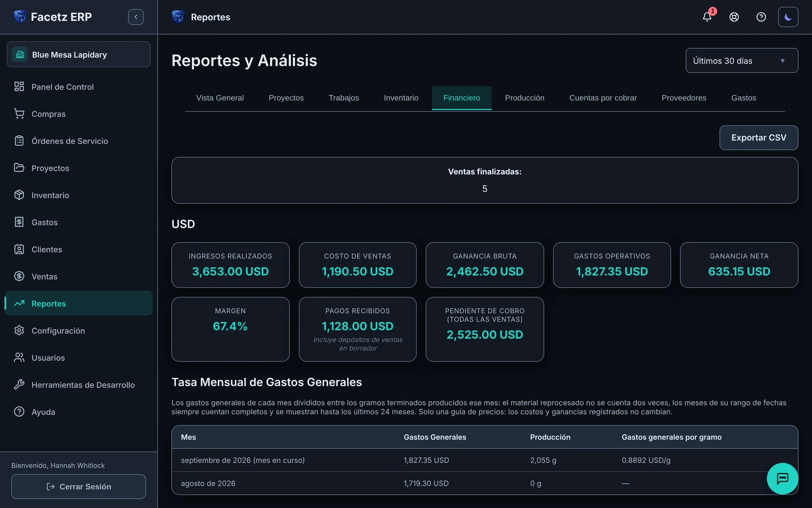This screenshot has width=812, height=508.
Task: Click the Ganancia Neta 635.15 USD card
Action: [739, 265]
